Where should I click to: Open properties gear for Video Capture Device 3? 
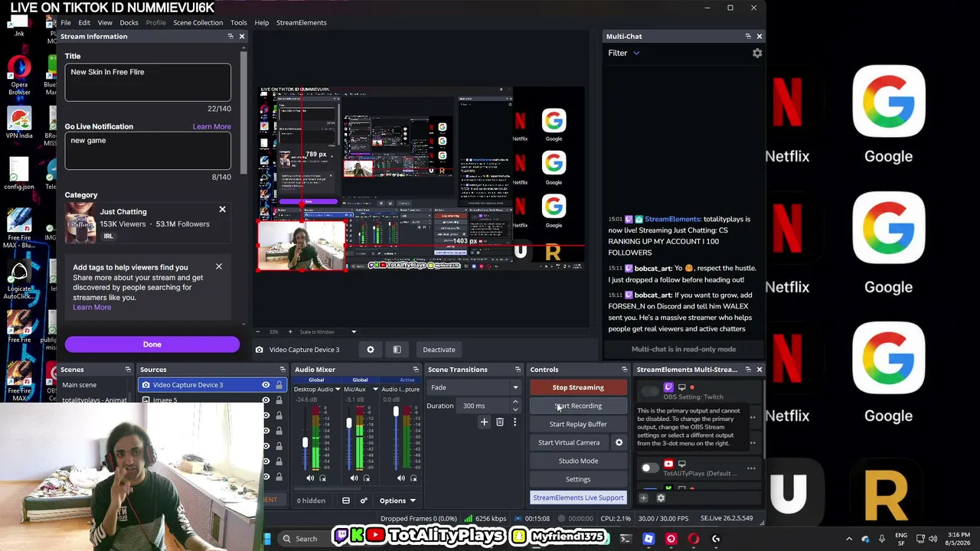tap(371, 350)
